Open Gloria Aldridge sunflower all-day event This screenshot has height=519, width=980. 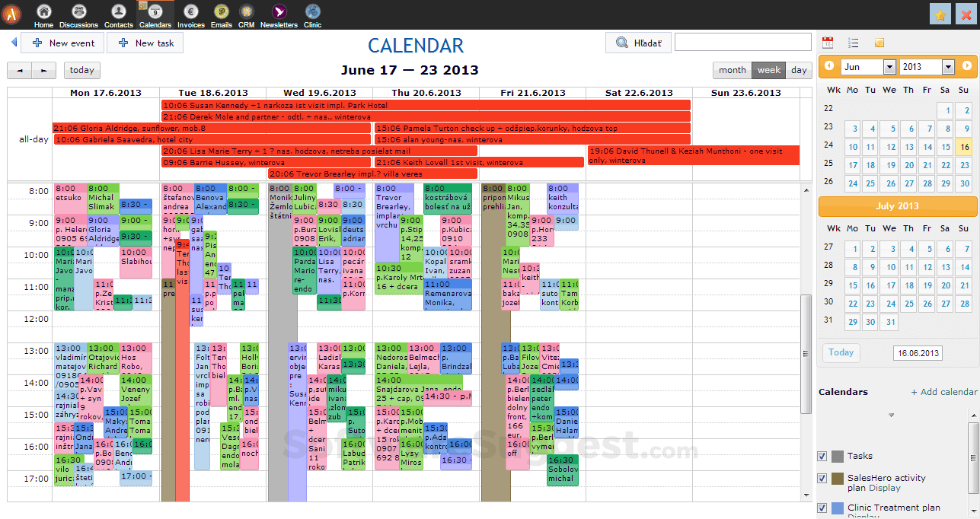coord(212,129)
